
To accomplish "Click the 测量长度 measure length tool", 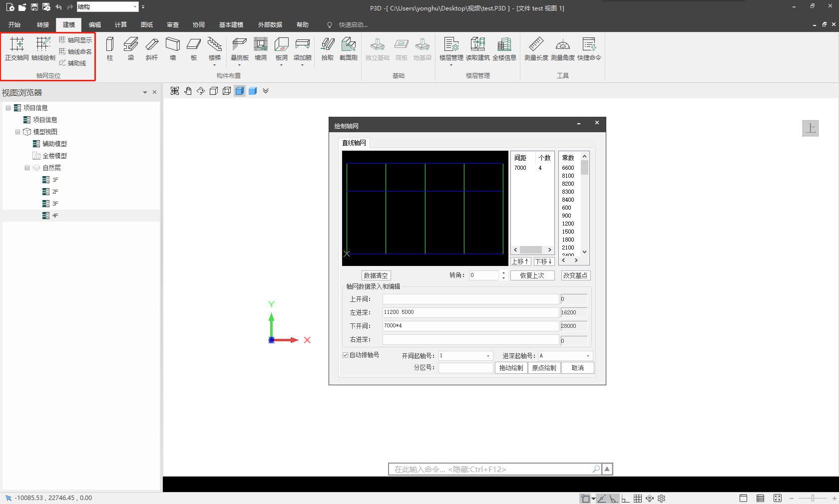I will (x=536, y=48).
